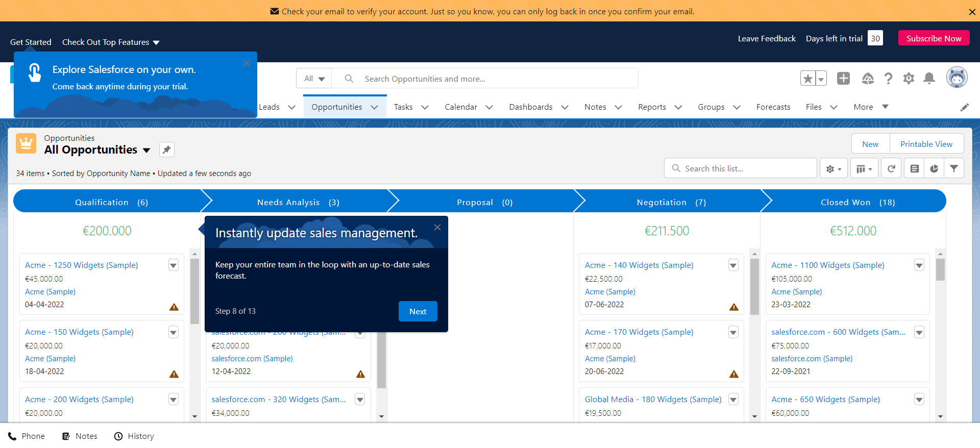Open Printable View

926,144
